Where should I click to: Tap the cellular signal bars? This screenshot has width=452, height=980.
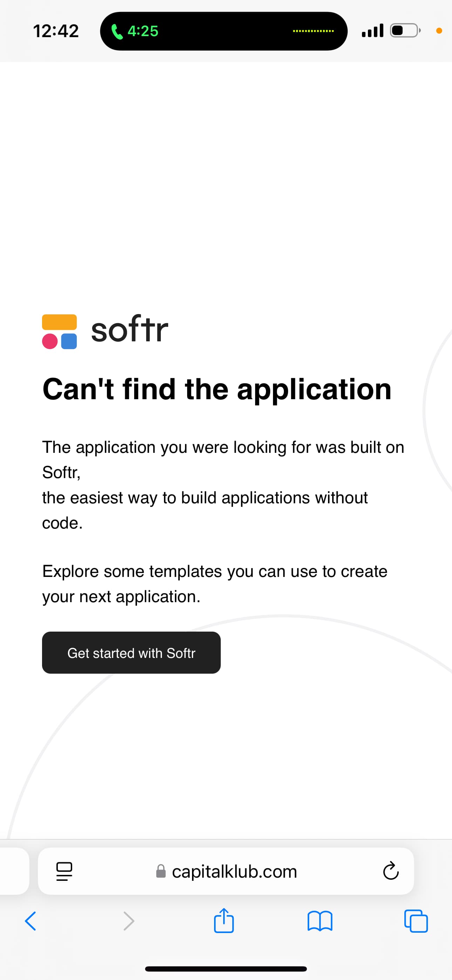[x=372, y=30]
